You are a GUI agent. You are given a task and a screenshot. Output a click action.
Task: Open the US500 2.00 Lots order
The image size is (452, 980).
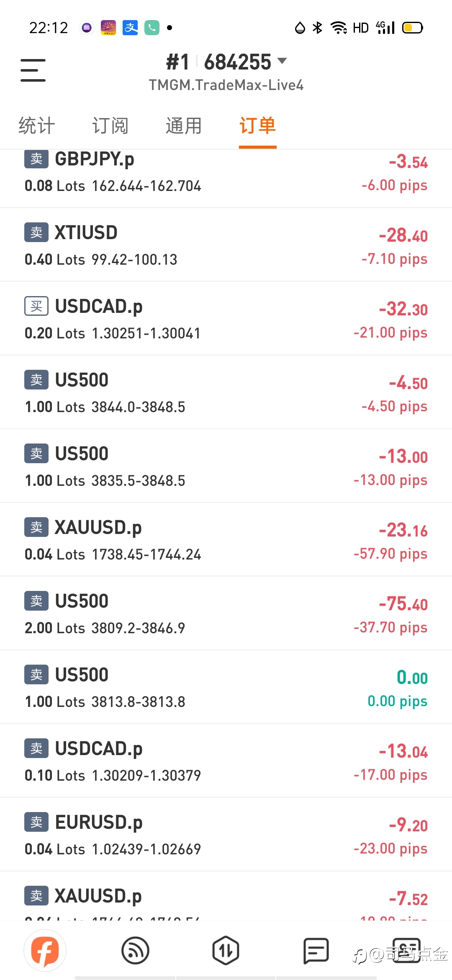point(226,613)
